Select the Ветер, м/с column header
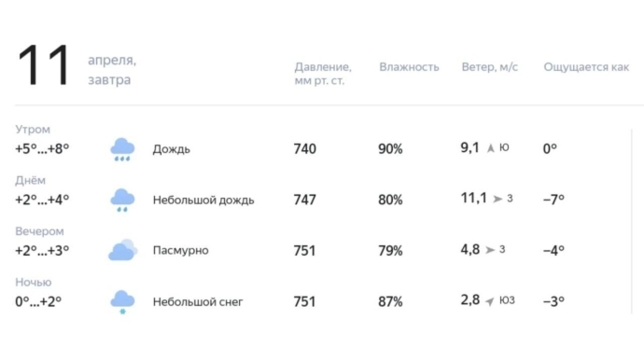This screenshot has width=644, height=361. point(490,67)
